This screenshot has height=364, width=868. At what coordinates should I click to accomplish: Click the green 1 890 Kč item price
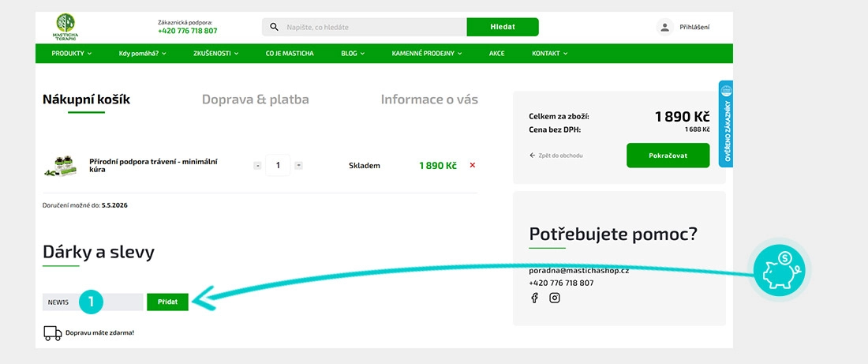(x=437, y=165)
